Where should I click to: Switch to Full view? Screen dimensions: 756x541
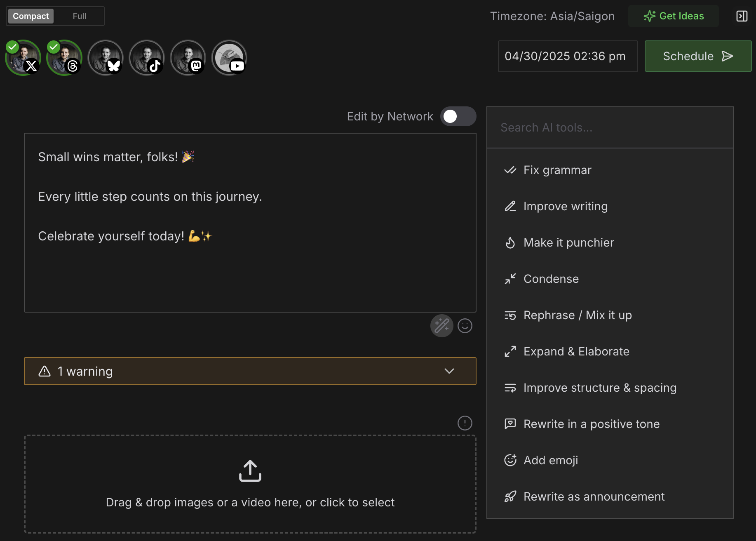click(x=79, y=16)
